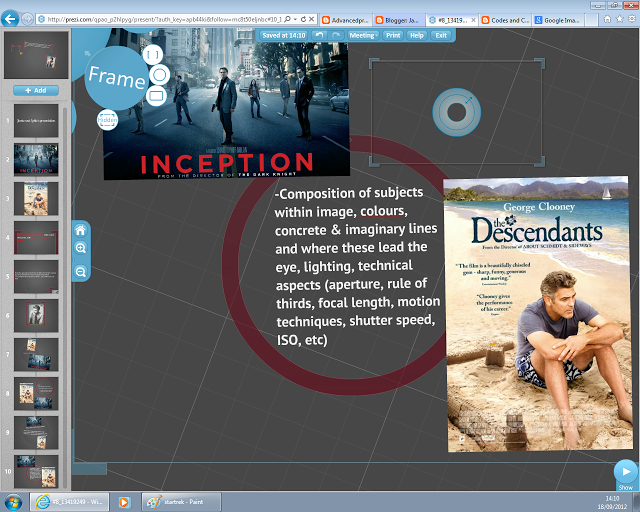The height and width of the screenshot is (512, 640).
Task: Select path thumbnail 4
Action: (36, 238)
